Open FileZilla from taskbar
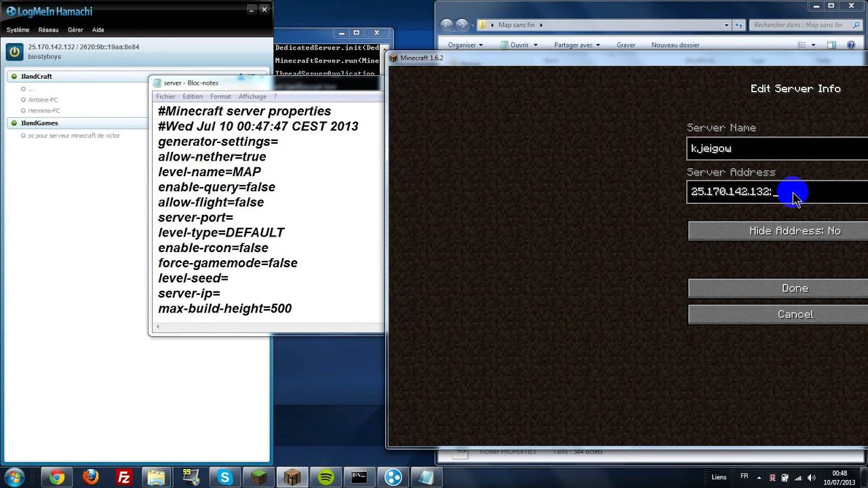 click(123, 477)
